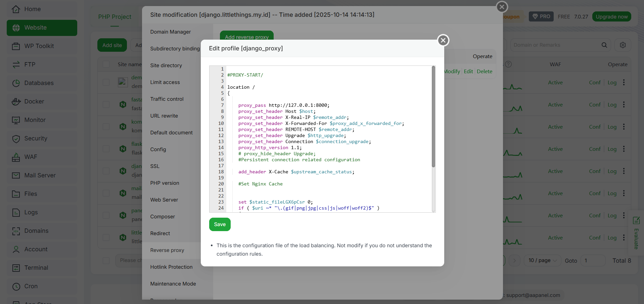Click the Docker whale icon
Viewport: 644px width, 304px height.
tap(16, 101)
